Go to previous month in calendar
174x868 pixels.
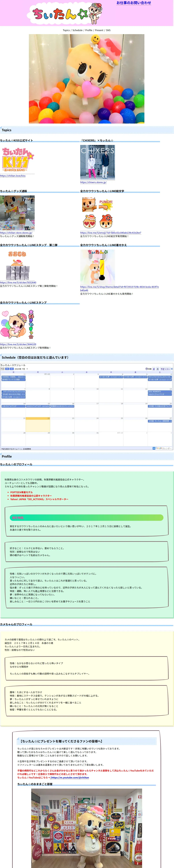point(7,369)
